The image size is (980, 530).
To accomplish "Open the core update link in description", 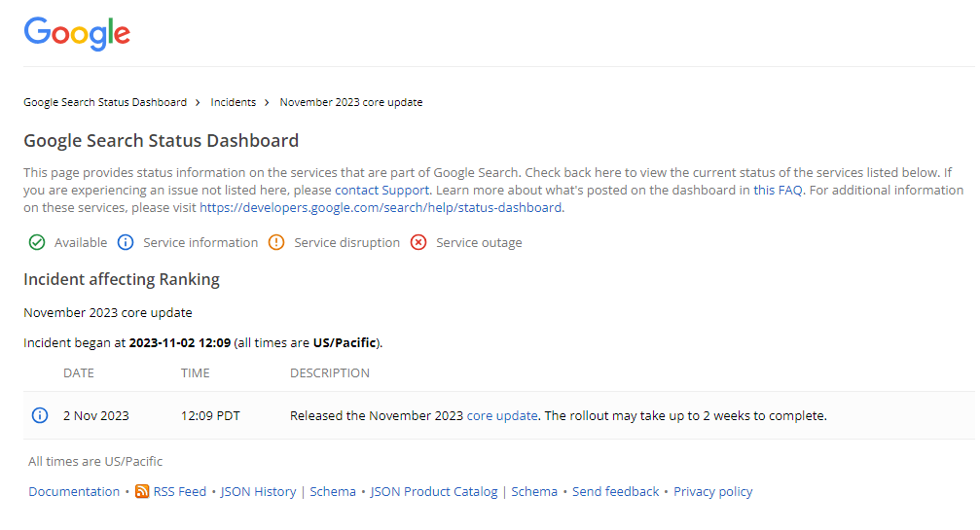I will coord(502,415).
